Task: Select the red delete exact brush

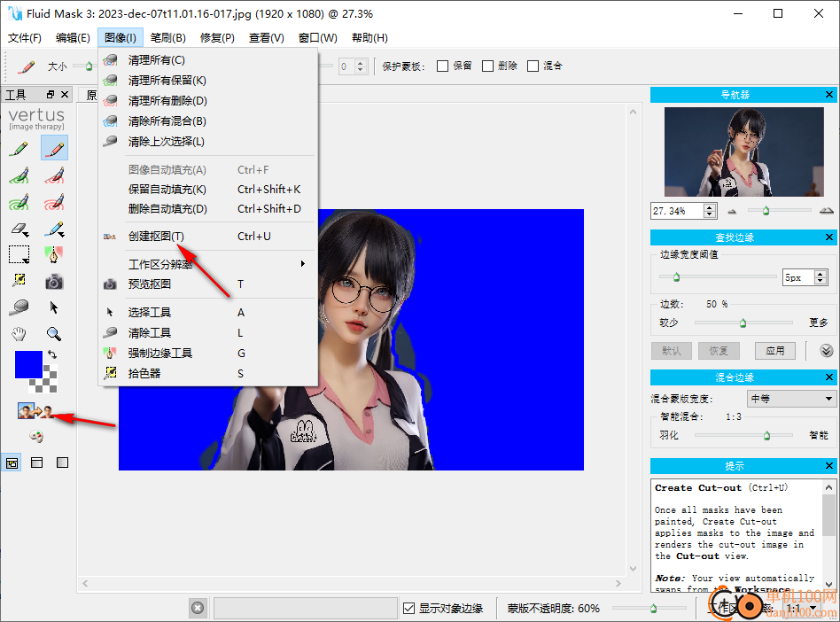Action: click(x=54, y=148)
